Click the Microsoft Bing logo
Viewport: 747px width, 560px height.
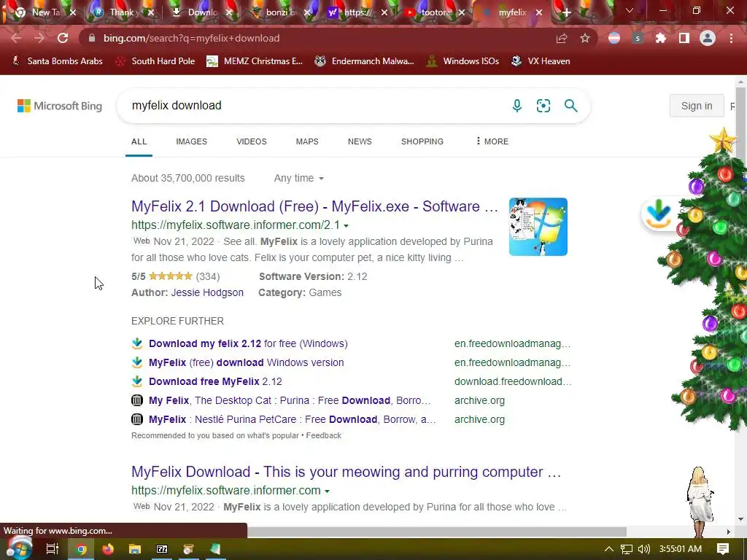click(x=60, y=106)
